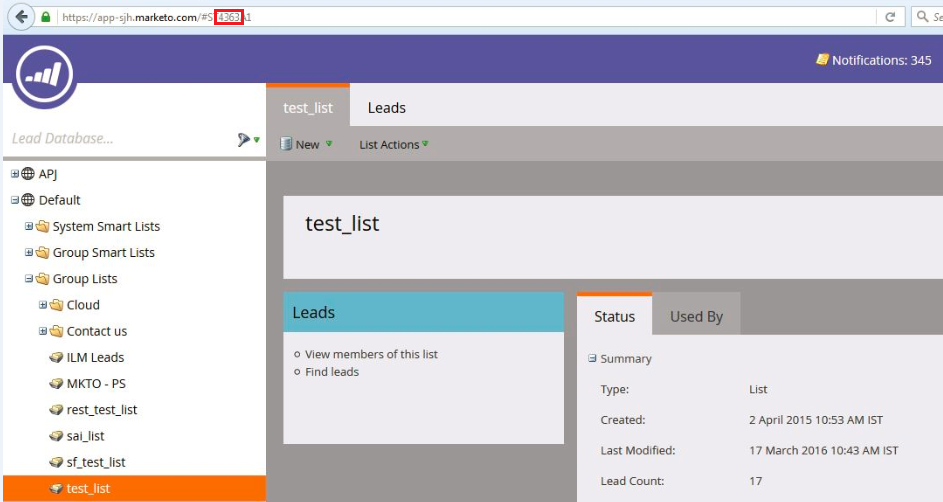Open Notifications: 345 link

coord(881,60)
